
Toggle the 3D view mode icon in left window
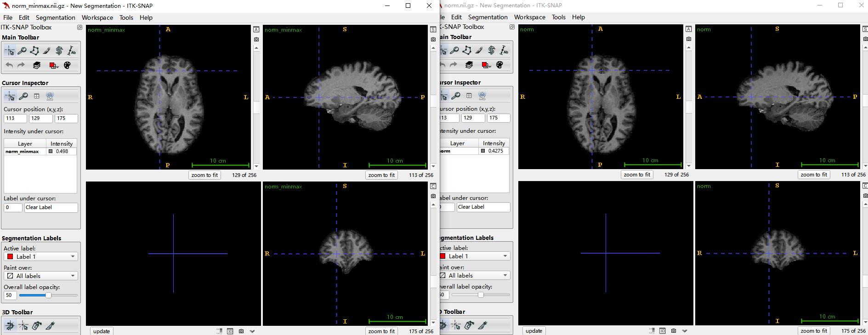[x=230, y=331]
